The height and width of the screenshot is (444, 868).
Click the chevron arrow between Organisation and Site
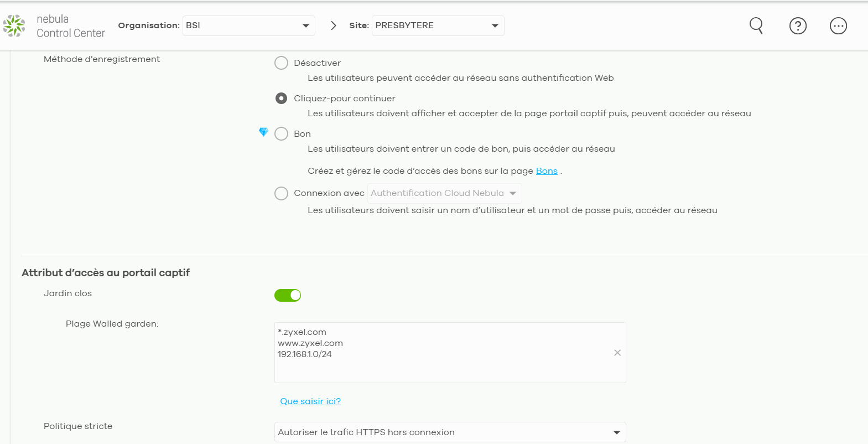(333, 25)
